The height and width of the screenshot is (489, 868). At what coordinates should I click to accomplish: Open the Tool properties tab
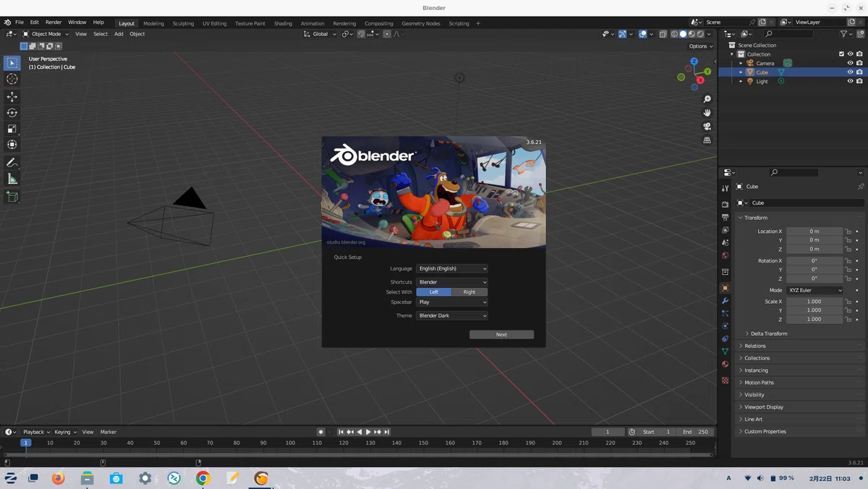pos(725,188)
